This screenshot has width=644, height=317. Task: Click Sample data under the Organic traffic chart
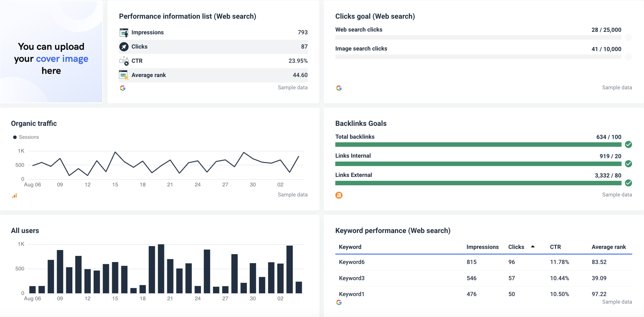(292, 194)
